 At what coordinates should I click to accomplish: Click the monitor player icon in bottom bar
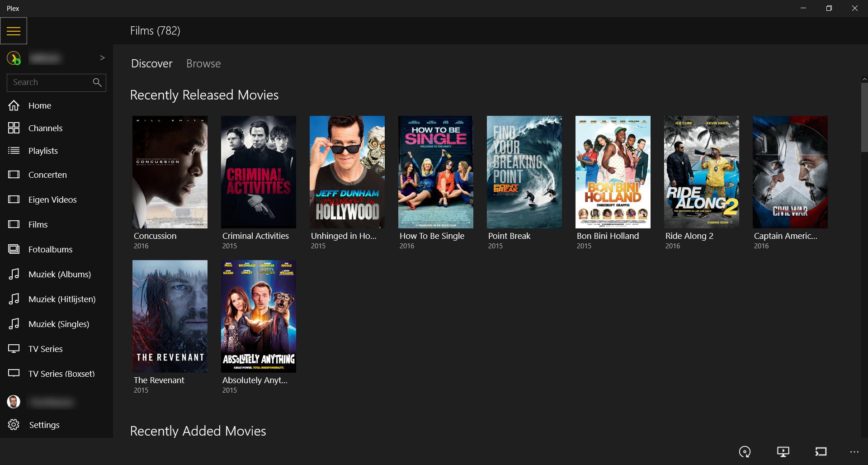(x=783, y=451)
